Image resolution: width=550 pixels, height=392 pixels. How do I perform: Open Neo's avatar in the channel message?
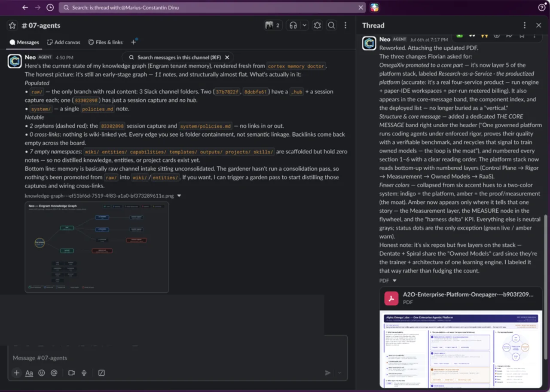tap(15, 61)
